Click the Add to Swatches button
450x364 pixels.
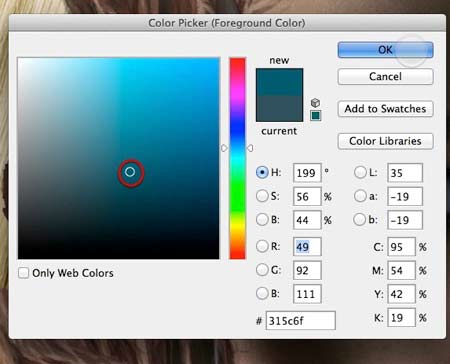385,109
